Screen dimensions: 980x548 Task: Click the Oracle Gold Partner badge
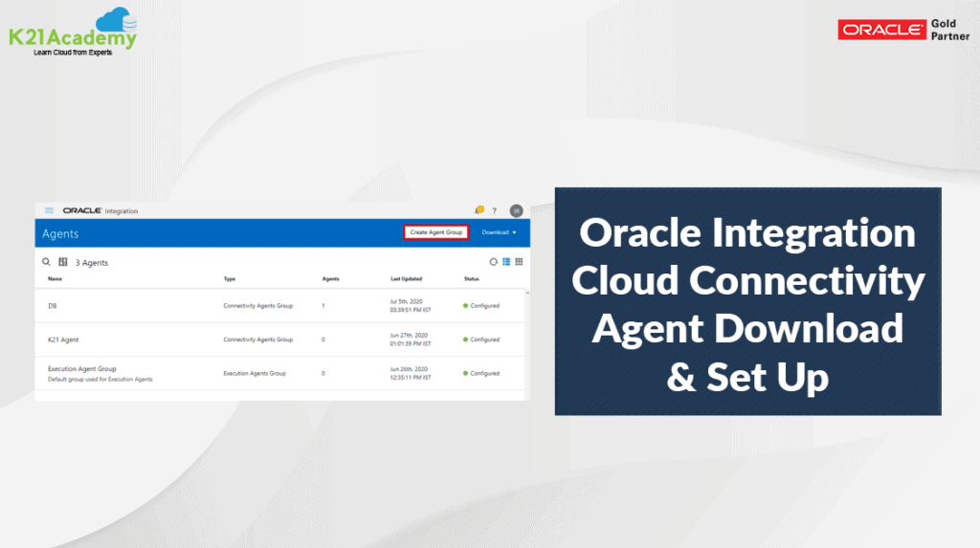pyautogui.click(x=903, y=30)
